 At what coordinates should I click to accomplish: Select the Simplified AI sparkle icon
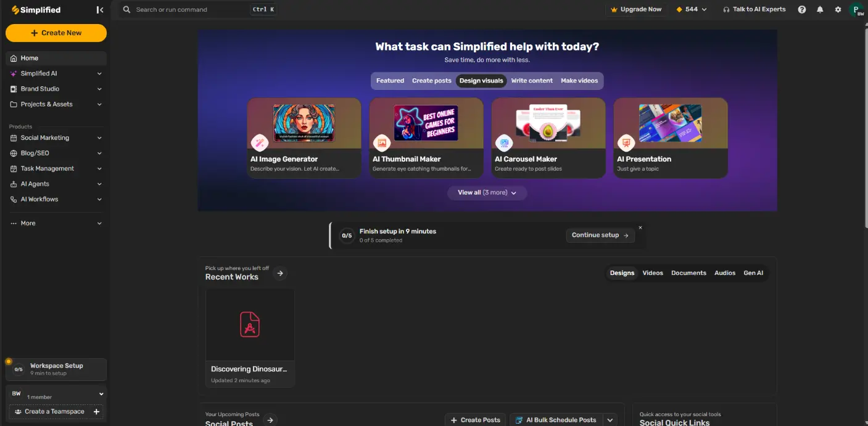coord(14,73)
